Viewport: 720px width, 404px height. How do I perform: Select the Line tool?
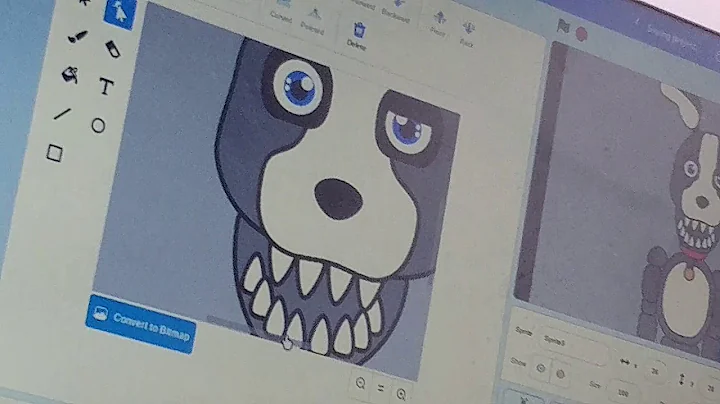(x=62, y=114)
